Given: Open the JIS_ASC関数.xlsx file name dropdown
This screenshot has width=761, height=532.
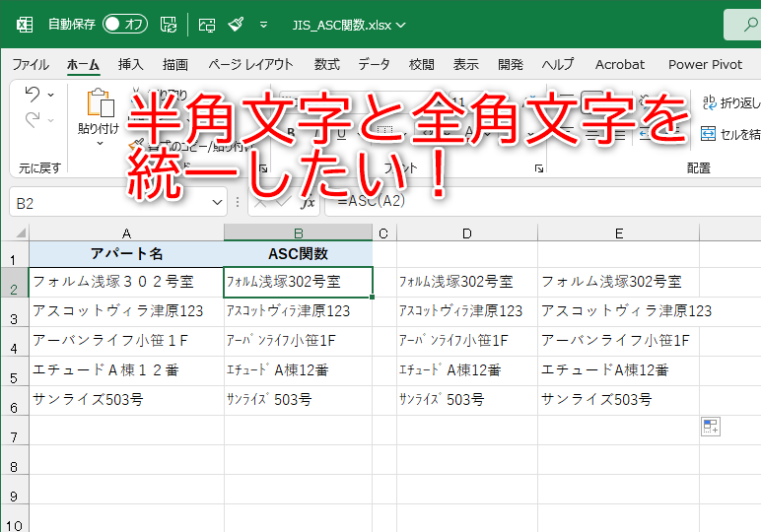Looking at the screenshot, I should tap(401, 25).
